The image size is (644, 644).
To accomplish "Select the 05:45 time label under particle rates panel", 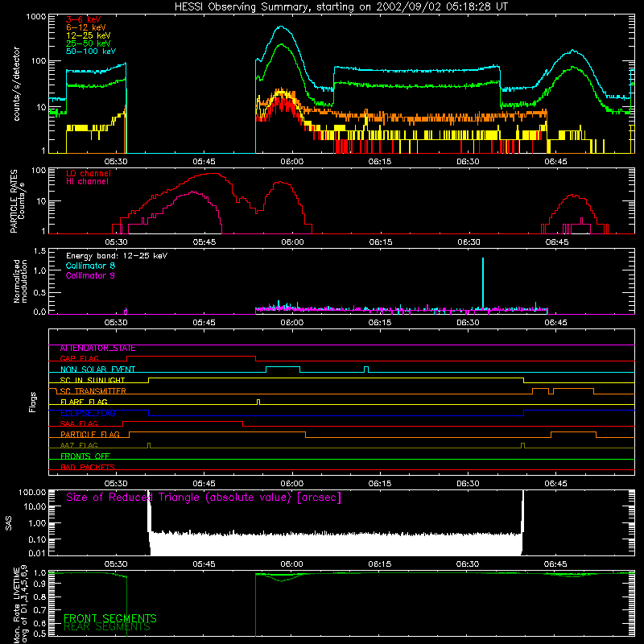I will click(x=204, y=242).
